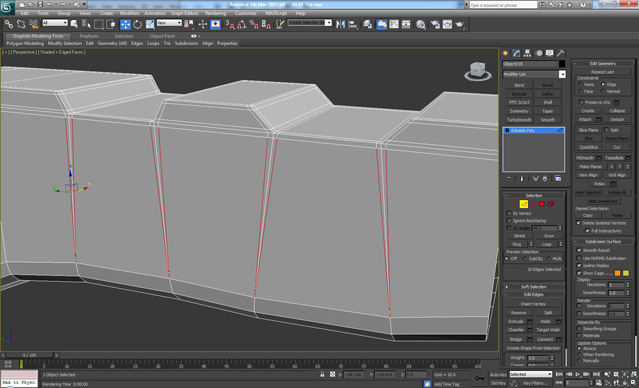Image resolution: width=639 pixels, height=388 pixels.
Task: Enable Use NURMS Subdivision checkbox
Action: pyautogui.click(x=579, y=258)
